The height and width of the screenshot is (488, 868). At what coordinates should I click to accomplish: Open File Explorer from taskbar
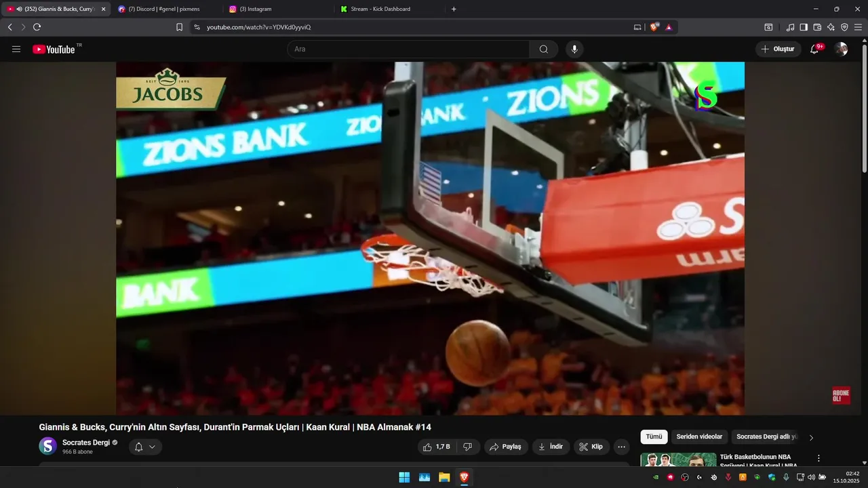tap(444, 477)
